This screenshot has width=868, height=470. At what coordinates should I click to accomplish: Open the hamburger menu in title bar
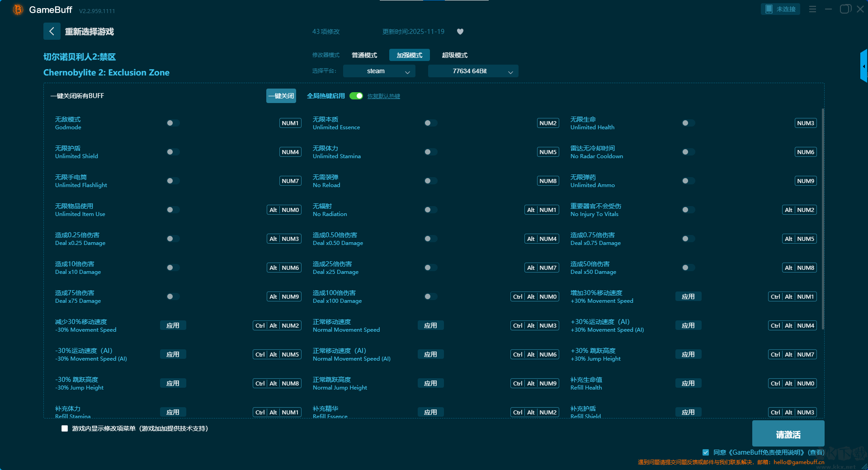(812, 9)
